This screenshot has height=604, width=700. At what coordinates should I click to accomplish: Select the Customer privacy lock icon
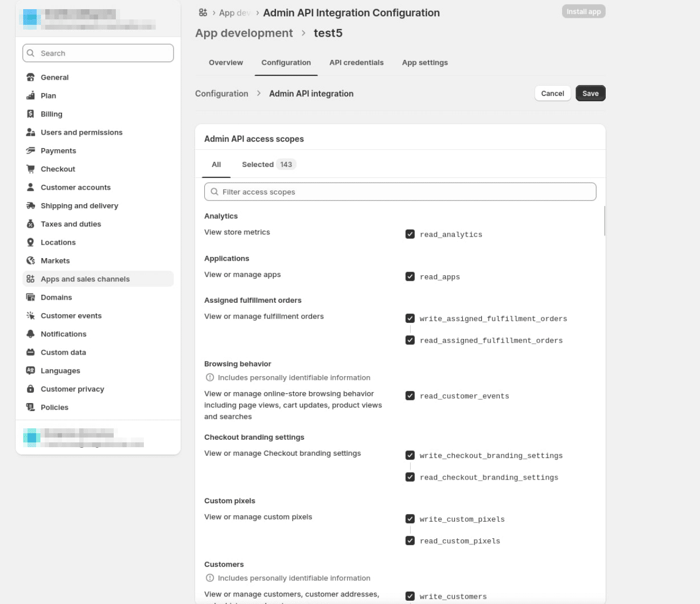[31, 388]
